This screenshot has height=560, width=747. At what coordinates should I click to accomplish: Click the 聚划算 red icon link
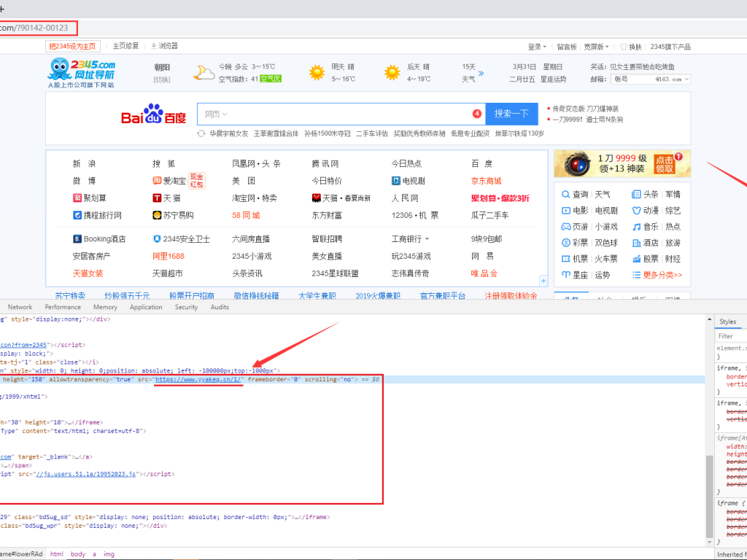click(x=77, y=198)
